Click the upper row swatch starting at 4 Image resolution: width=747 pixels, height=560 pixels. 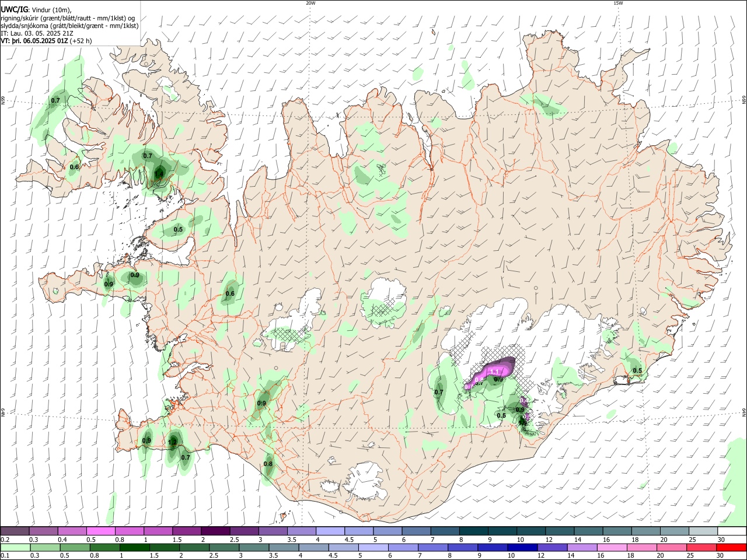pos(330,531)
